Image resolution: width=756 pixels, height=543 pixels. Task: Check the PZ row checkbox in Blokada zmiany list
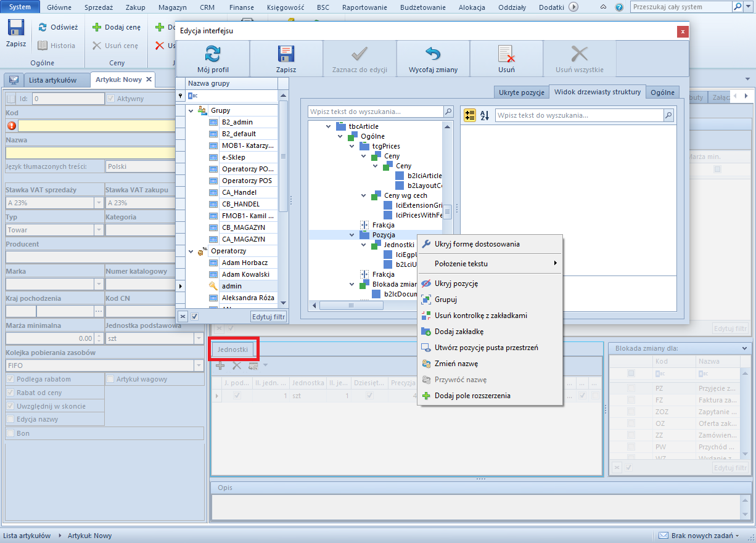(631, 388)
